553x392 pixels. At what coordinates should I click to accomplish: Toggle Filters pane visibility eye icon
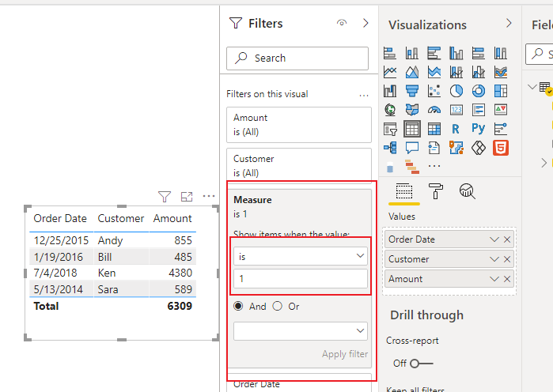click(x=342, y=23)
